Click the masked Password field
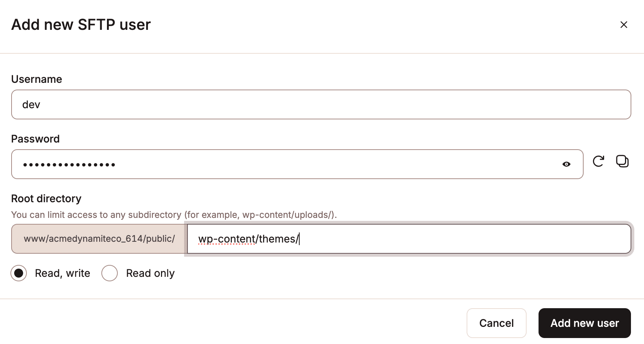This screenshot has width=644, height=344. click(x=261, y=164)
